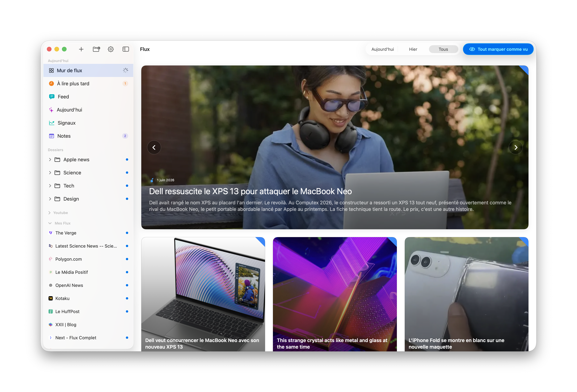Select OpenAI News feed

[x=88, y=286]
